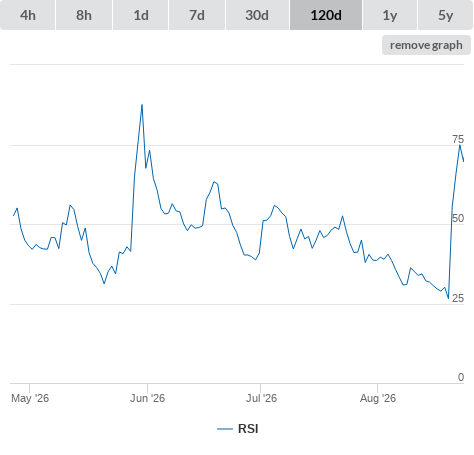
Task: Click the active 120d tab
Action: point(326,15)
